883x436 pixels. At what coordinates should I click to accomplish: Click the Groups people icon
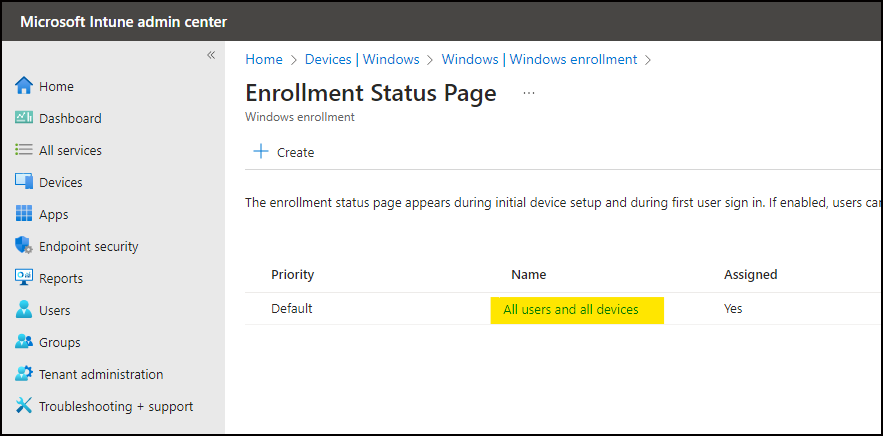coord(24,342)
